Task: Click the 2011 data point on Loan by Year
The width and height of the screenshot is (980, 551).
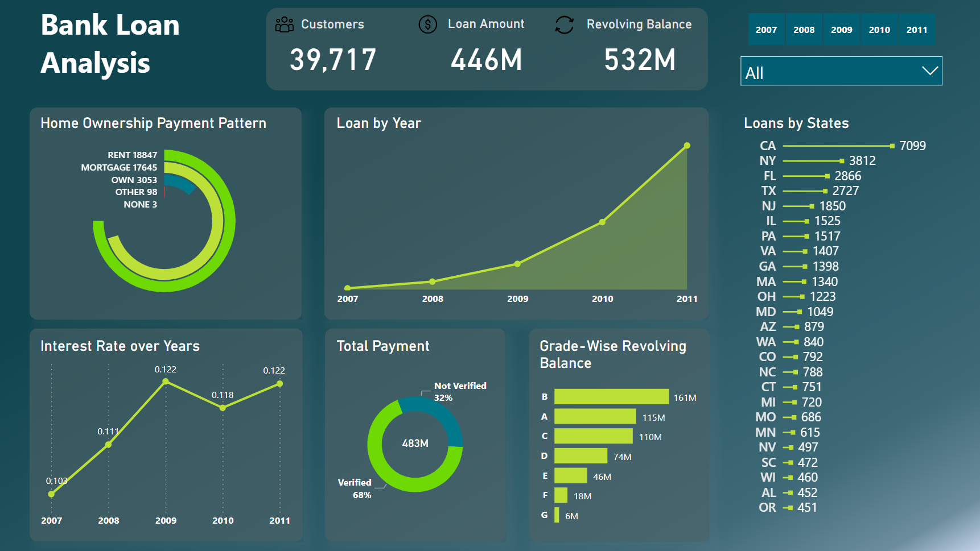Action: [x=687, y=145]
